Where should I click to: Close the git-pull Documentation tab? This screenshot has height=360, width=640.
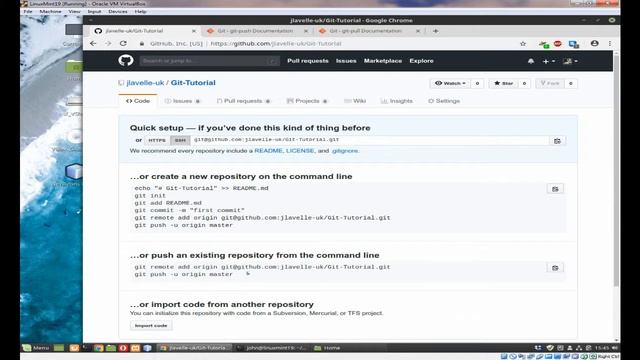pos(418,31)
